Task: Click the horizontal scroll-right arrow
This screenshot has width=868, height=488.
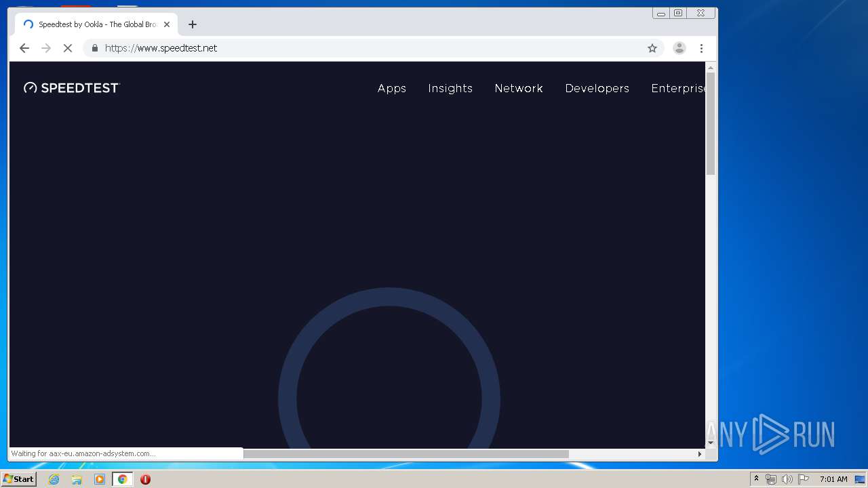Action: pyautogui.click(x=701, y=454)
